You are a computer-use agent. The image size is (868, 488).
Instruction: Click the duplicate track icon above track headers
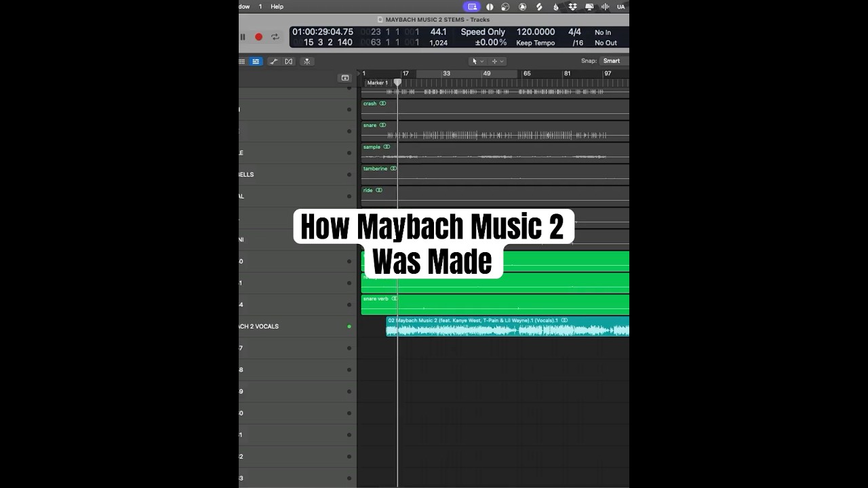click(345, 78)
